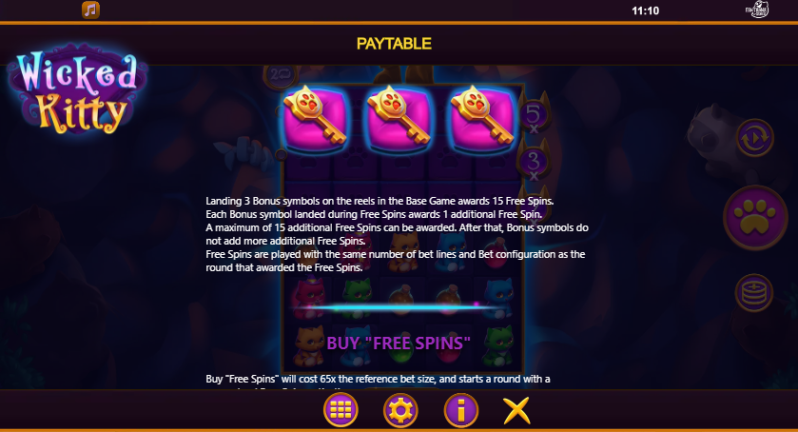
Task: Click the first golden key bonus symbol
Action: (315, 118)
